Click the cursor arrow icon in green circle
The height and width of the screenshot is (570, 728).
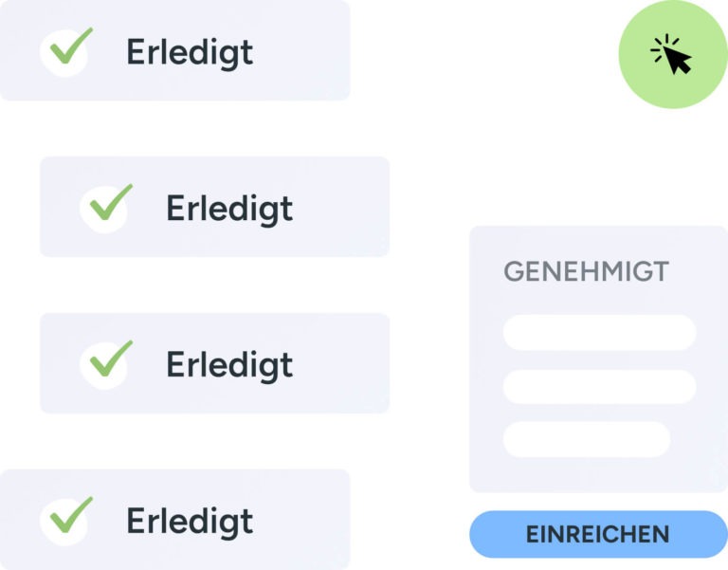point(673,55)
